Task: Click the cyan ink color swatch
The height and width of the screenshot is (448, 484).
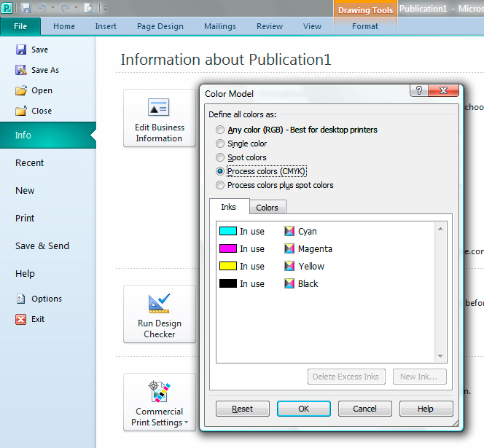Action: [228, 232]
